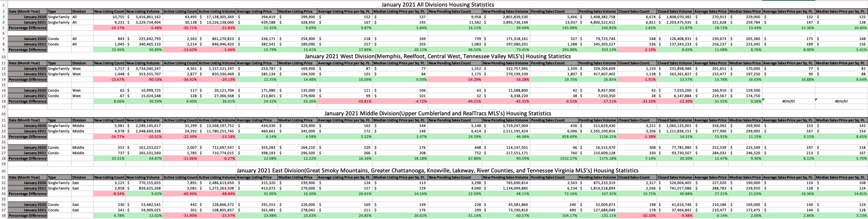Select row header number 29
The image size is (868, 219).
tap(4, 164)
